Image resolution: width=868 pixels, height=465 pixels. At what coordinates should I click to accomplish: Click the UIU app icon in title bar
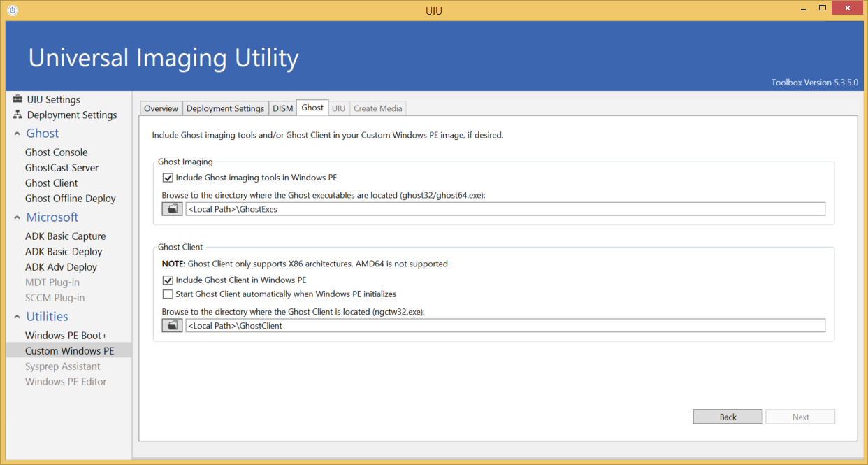pos(12,10)
